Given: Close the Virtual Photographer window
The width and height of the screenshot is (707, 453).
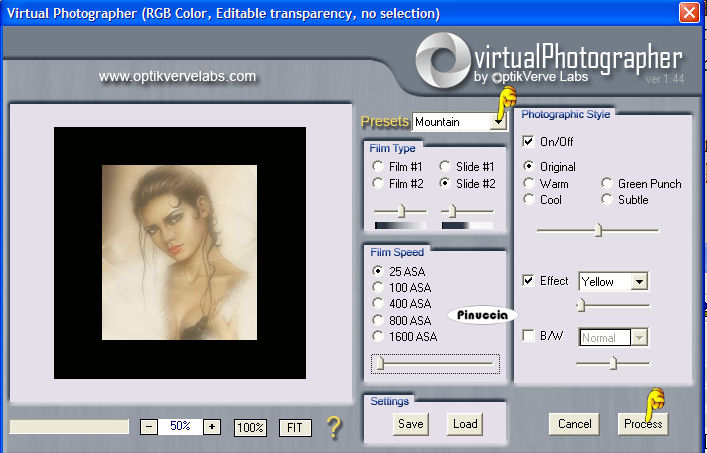Looking at the screenshot, I should point(689,12).
